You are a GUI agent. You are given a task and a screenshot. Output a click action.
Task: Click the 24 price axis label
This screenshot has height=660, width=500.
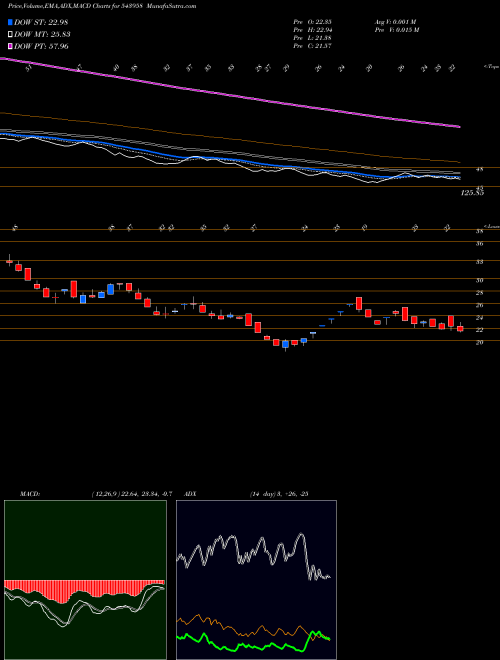point(479,318)
